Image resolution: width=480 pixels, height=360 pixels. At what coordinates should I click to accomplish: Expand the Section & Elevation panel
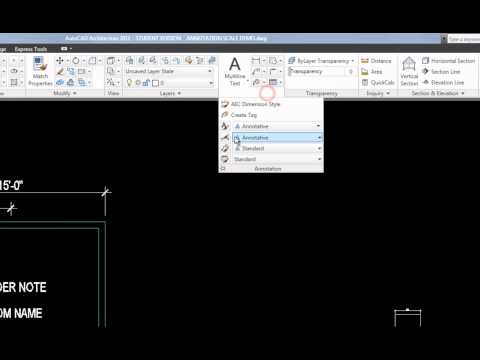(x=438, y=93)
